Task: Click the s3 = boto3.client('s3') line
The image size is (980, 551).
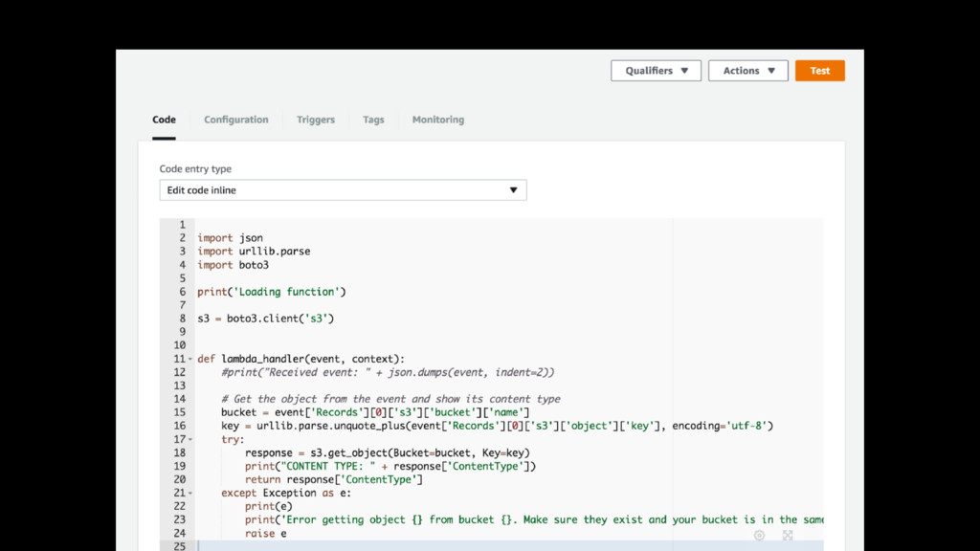Action: click(266, 318)
